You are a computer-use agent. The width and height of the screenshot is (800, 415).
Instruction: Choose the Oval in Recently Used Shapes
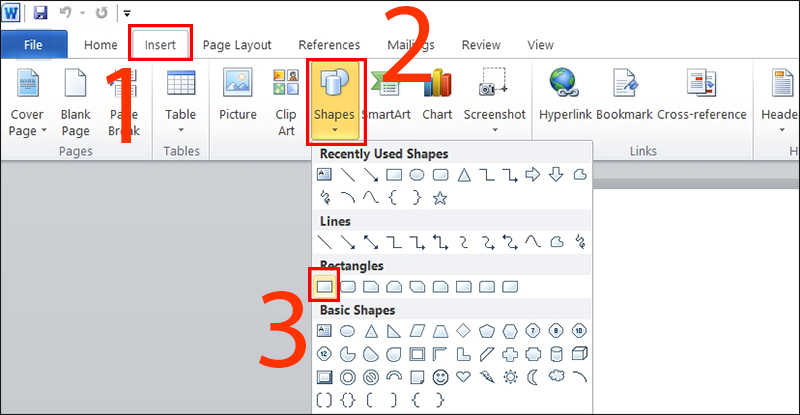click(417, 175)
